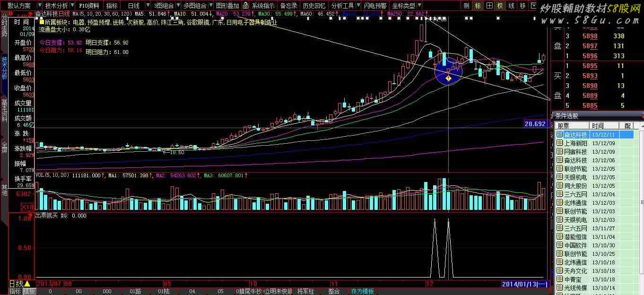Viewport: 644px width, 295px height.
Task: Select the 线 line drawing icon
Action: (x=512, y=6)
